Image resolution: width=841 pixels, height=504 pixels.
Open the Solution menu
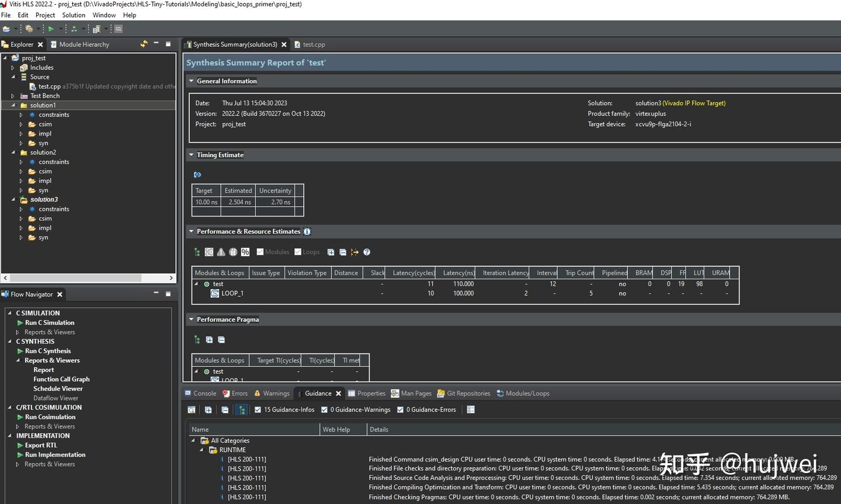coord(74,15)
